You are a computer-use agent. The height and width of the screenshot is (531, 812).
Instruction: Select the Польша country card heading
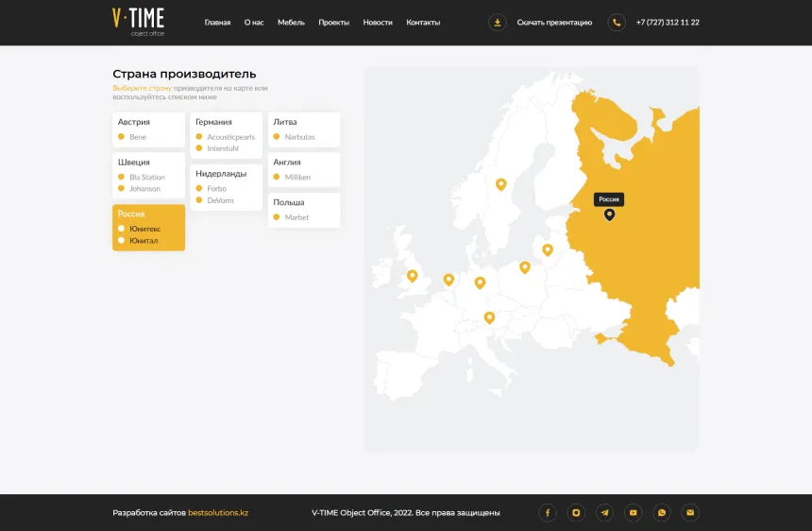pyautogui.click(x=288, y=202)
